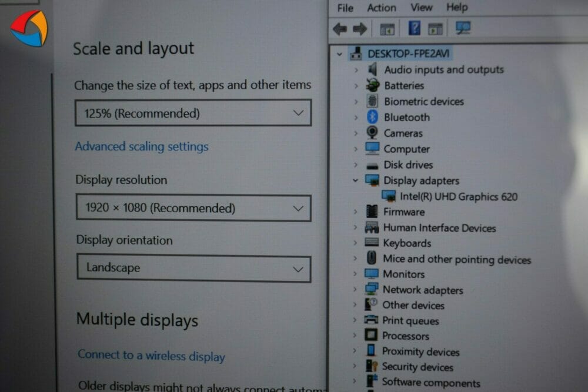Click the Disk drives icon
588x392 pixels.
coord(372,166)
